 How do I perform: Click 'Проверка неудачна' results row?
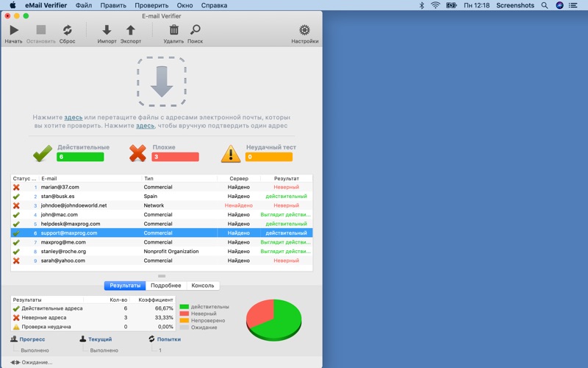click(x=93, y=327)
